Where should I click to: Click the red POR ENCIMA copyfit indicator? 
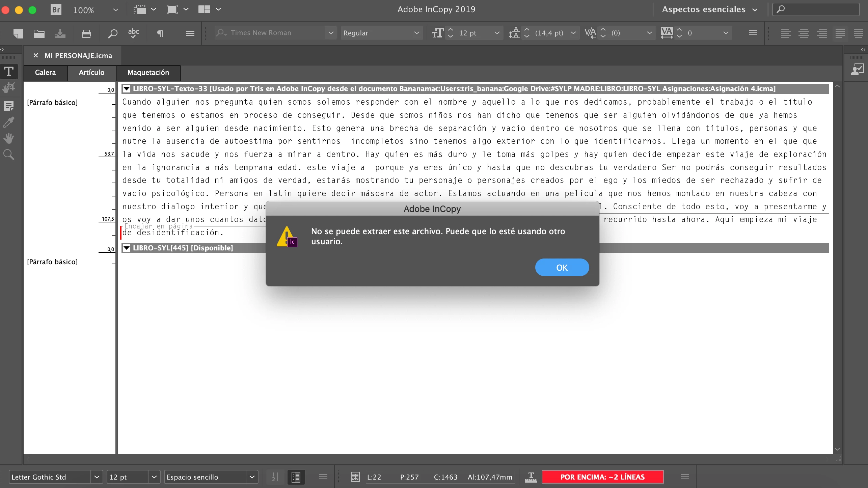602,477
